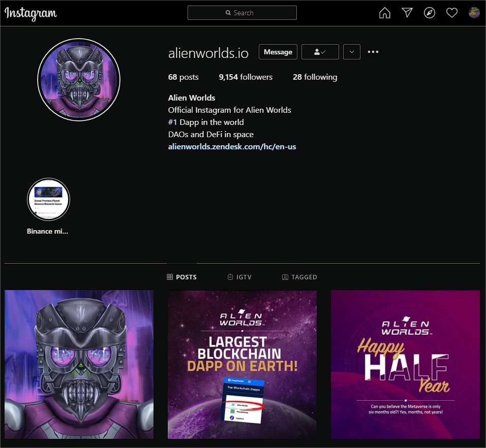This screenshot has width=486, height=448.
Task: Click the Instagram logo
Action: point(31,13)
